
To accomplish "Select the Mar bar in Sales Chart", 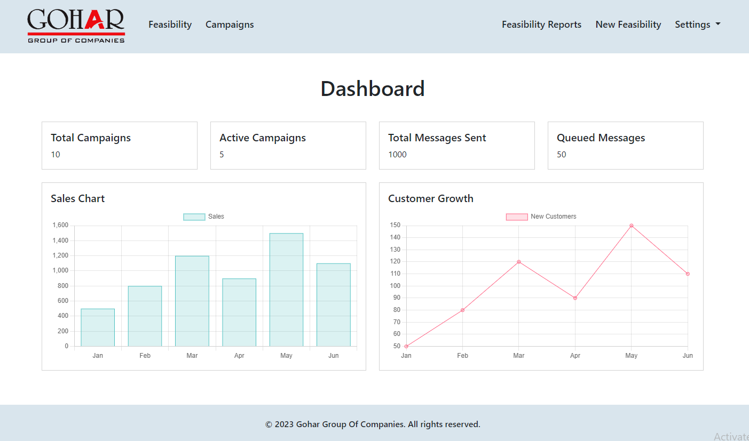I will [x=192, y=301].
